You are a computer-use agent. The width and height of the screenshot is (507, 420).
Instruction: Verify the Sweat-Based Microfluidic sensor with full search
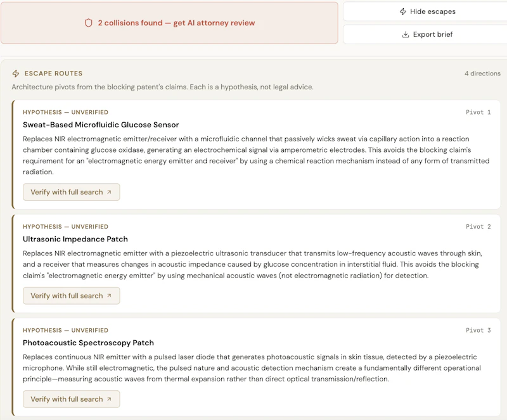[72, 192]
